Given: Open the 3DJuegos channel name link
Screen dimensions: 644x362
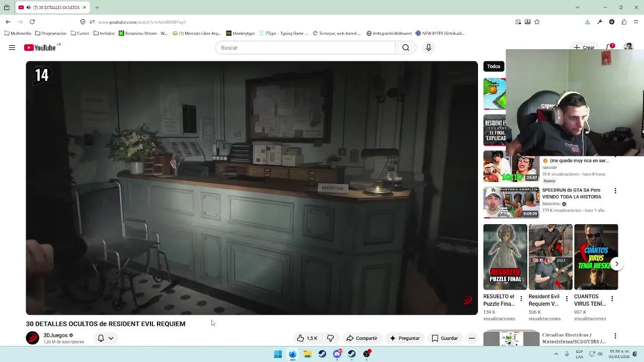Looking at the screenshot, I should click(55, 335).
